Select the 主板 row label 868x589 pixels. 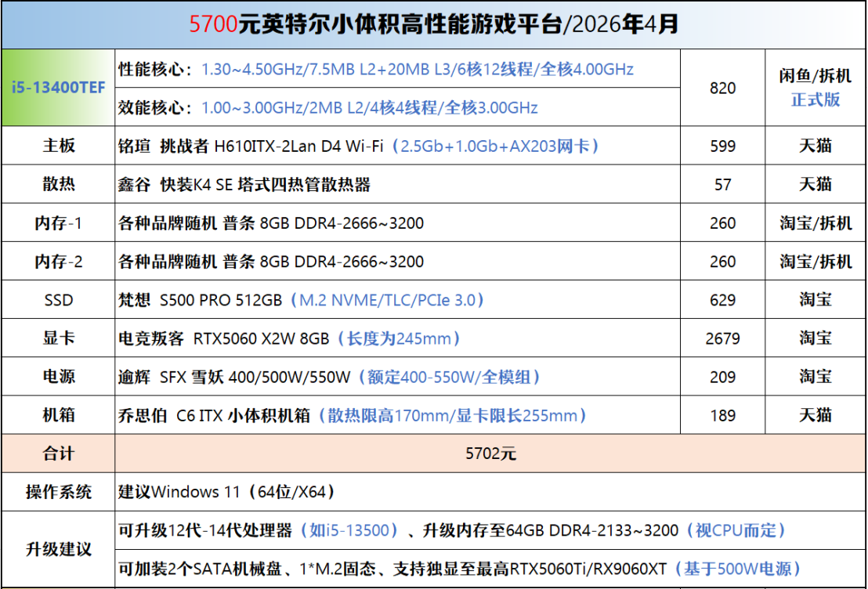tap(58, 146)
